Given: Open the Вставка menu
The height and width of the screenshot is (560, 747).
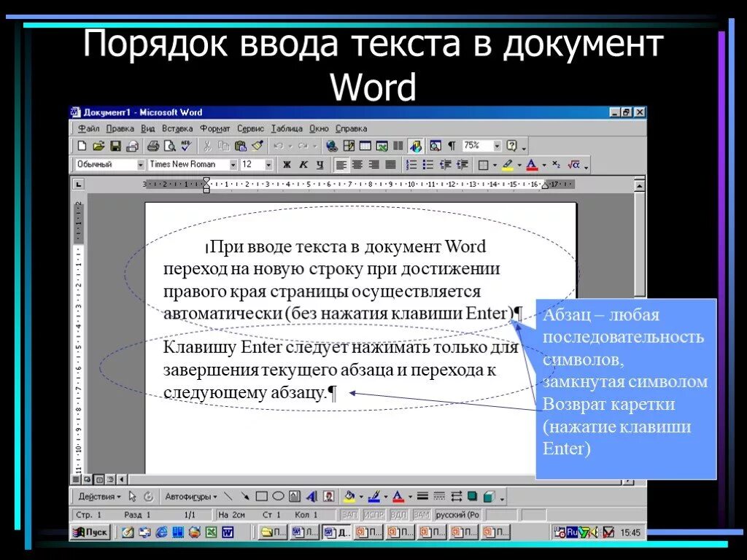Looking at the screenshot, I should point(177,128).
